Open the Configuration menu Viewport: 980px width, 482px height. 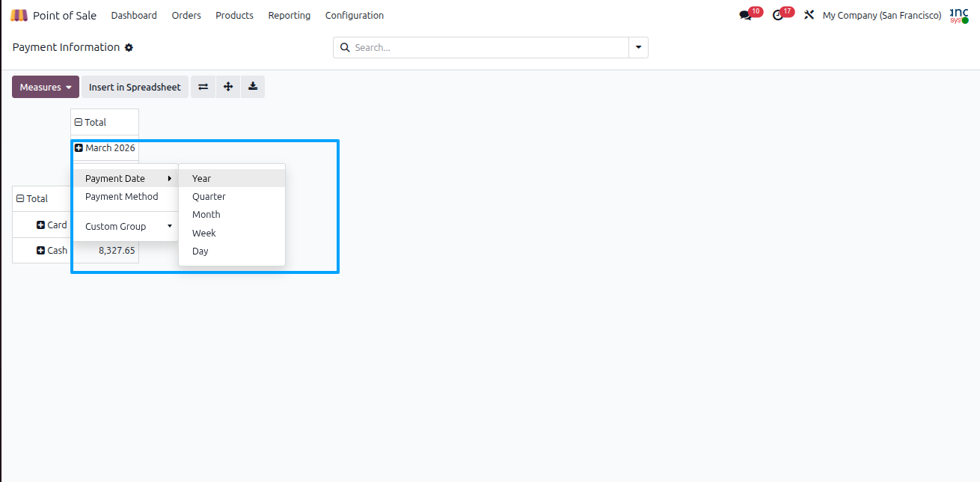pos(355,15)
